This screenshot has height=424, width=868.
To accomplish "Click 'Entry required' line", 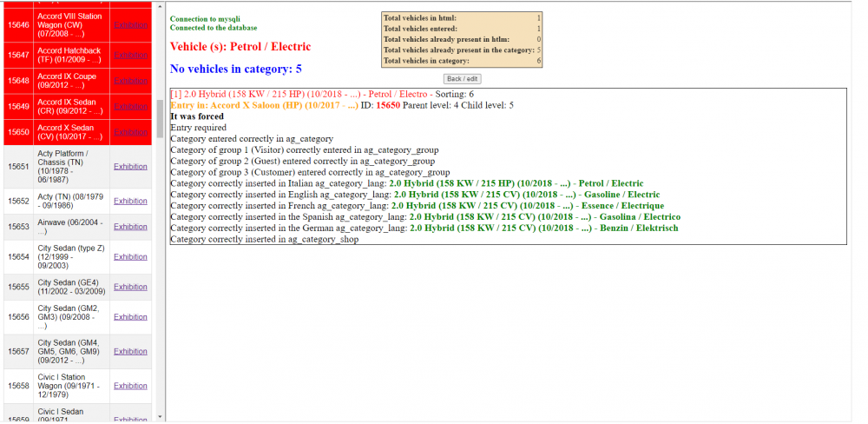I will [x=198, y=128].
